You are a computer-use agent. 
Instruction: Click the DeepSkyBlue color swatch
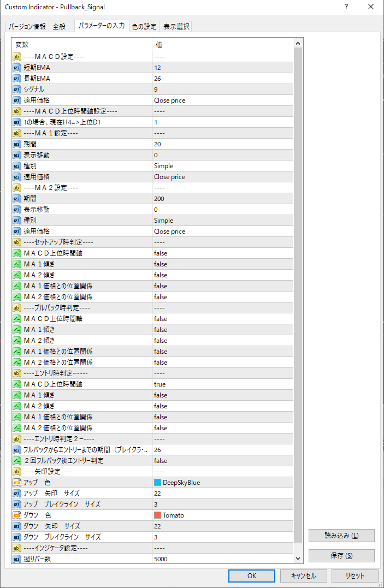click(x=158, y=483)
